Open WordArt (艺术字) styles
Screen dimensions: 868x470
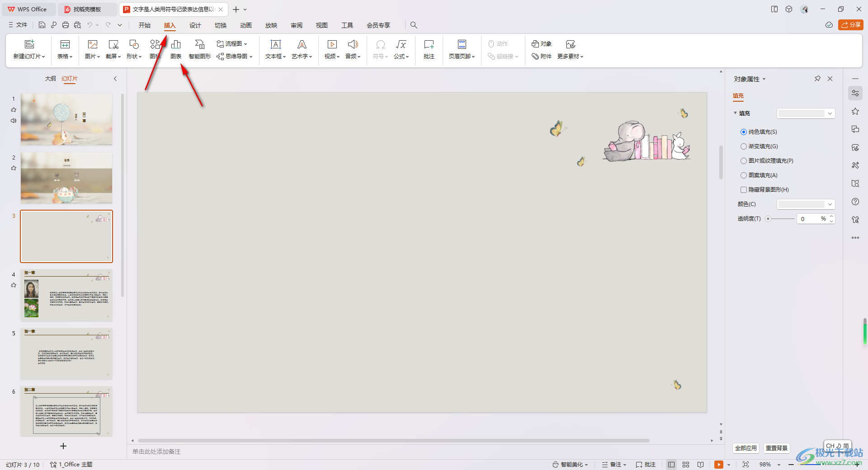(x=302, y=49)
